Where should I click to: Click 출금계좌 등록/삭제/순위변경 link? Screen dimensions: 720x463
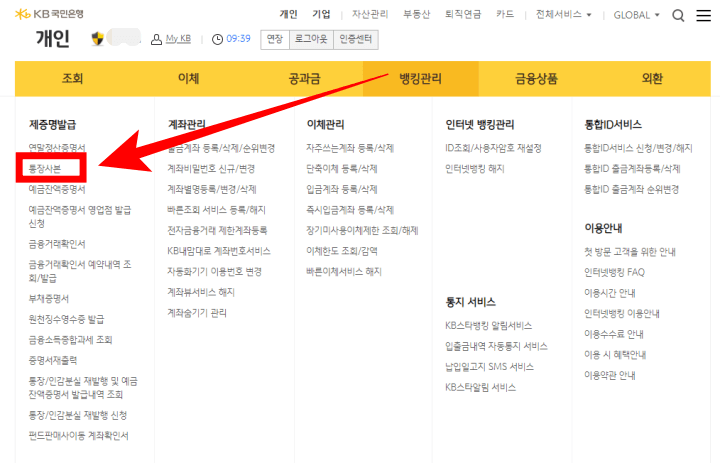221,148
